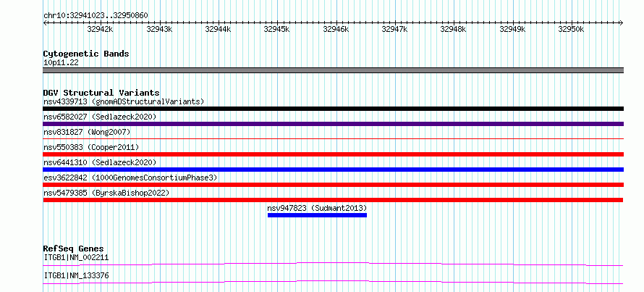This screenshot has height=292, width=644.
Task: Click the 32948k ruler mark
Action: tap(454, 29)
